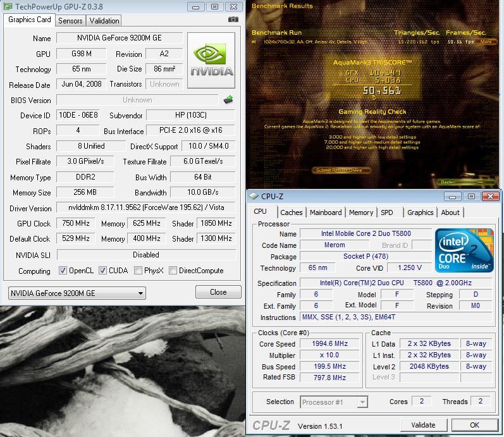Switch to the Validation tab in GPU-Z
The height and width of the screenshot is (437, 504).
tap(104, 21)
